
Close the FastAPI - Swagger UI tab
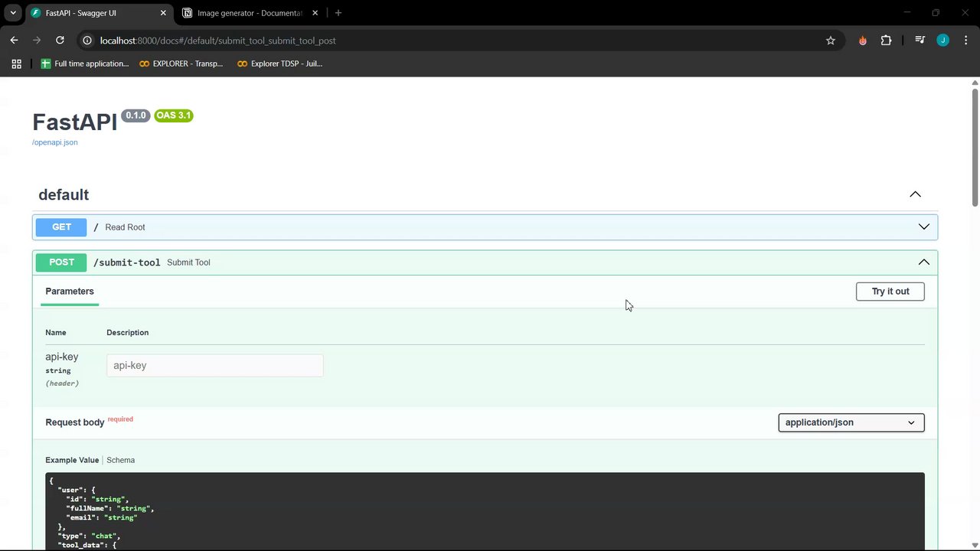tap(163, 13)
